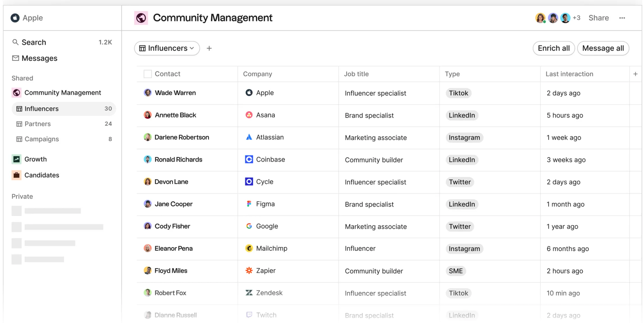Click the Zapier company logo
Screen dimensions: 644x323
click(x=249, y=271)
